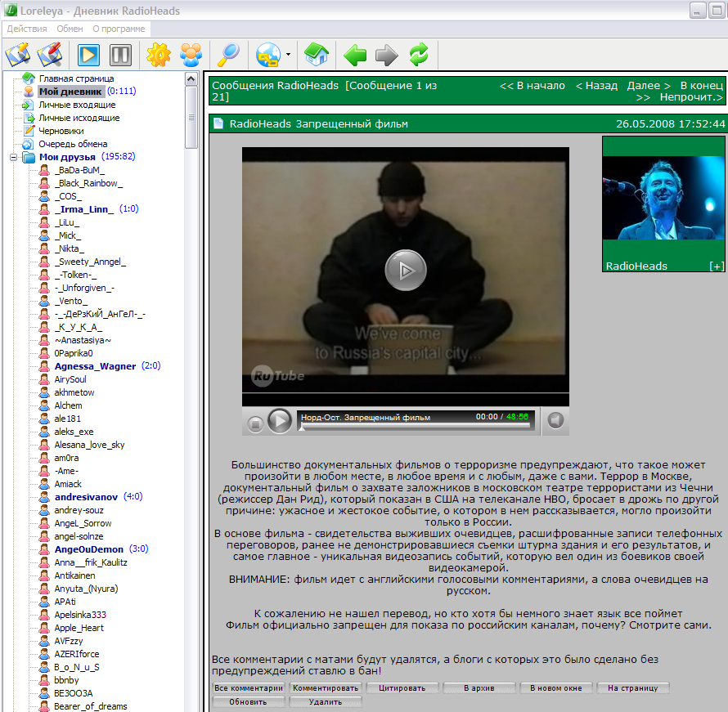Viewport: 728px width, 712px height.
Task: Click the large play overlay on video
Action: coord(406,270)
